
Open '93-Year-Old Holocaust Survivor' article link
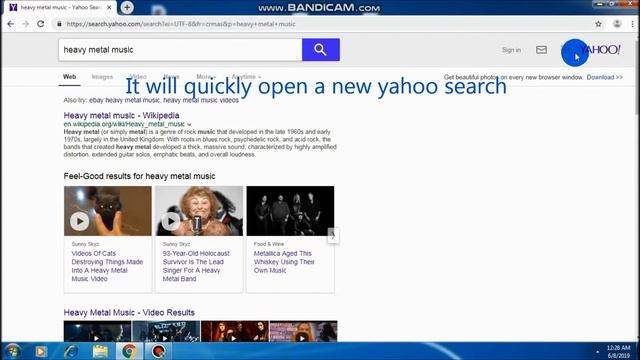tap(196, 266)
